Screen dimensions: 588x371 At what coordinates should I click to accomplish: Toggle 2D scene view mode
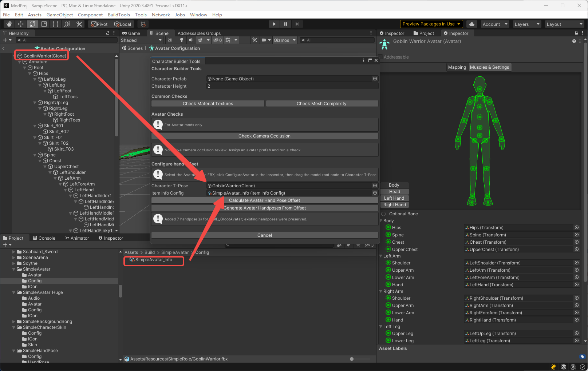point(170,40)
